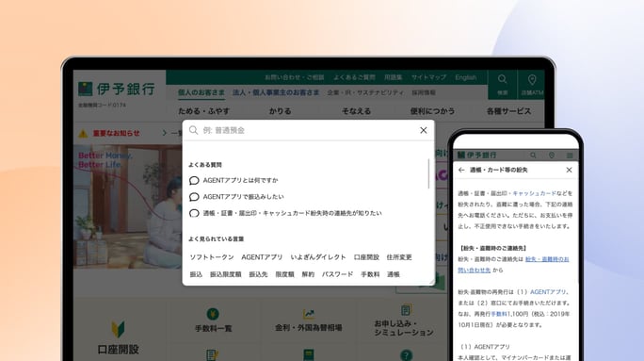This screenshot has height=361, width=644.
Task: Select the keyword 振込限度額
Action: pos(225,274)
